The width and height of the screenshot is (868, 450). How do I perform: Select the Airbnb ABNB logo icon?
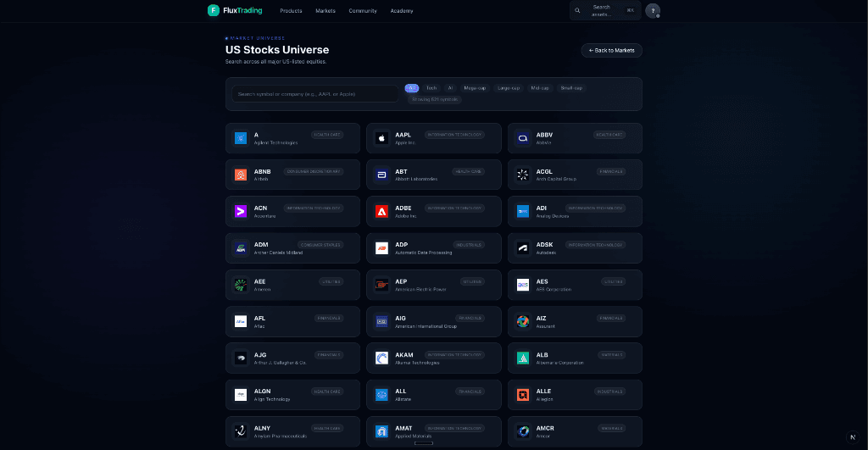[x=241, y=175]
